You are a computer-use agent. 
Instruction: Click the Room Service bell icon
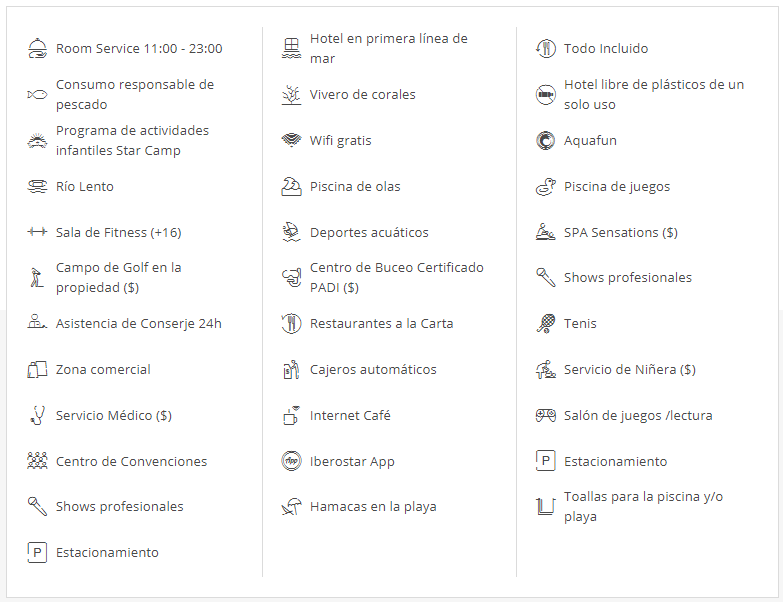(x=37, y=48)
